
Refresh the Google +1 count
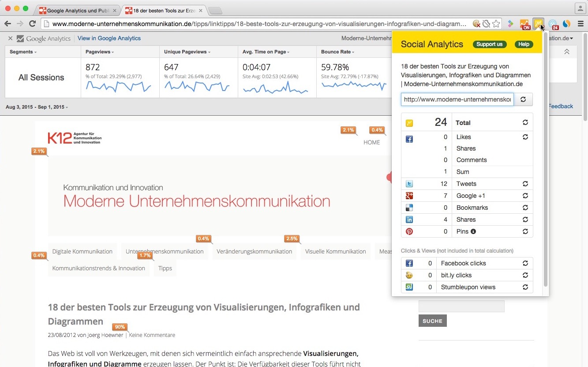pyautogui.click(x=525, y=196)
